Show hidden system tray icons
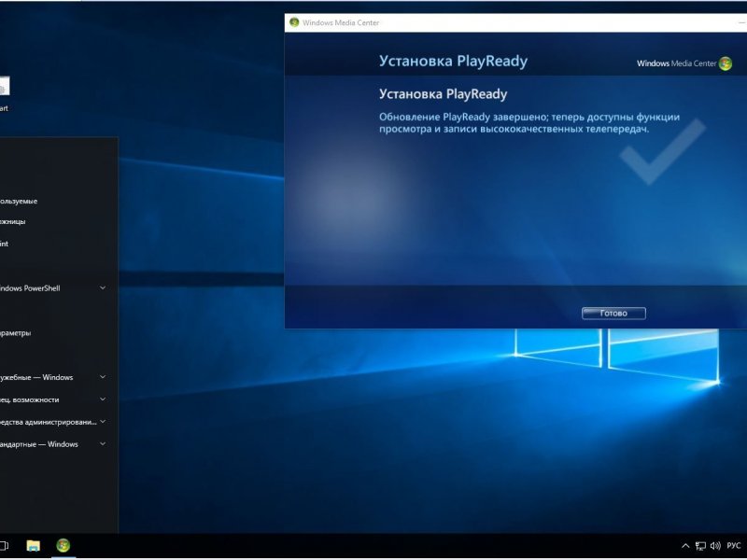This screenshot has height=560, width=747. point(685,546)
